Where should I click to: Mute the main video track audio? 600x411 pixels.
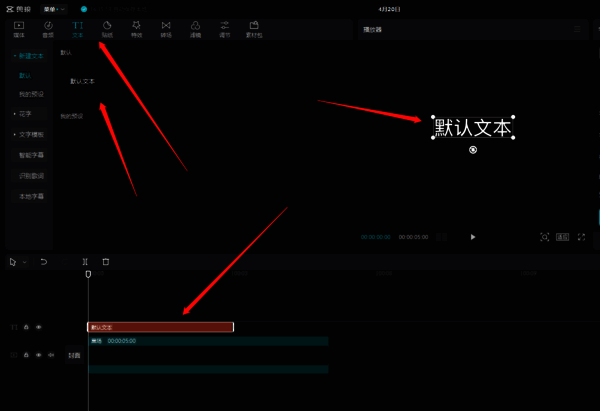pyautogui.click(x=51, y=355)
